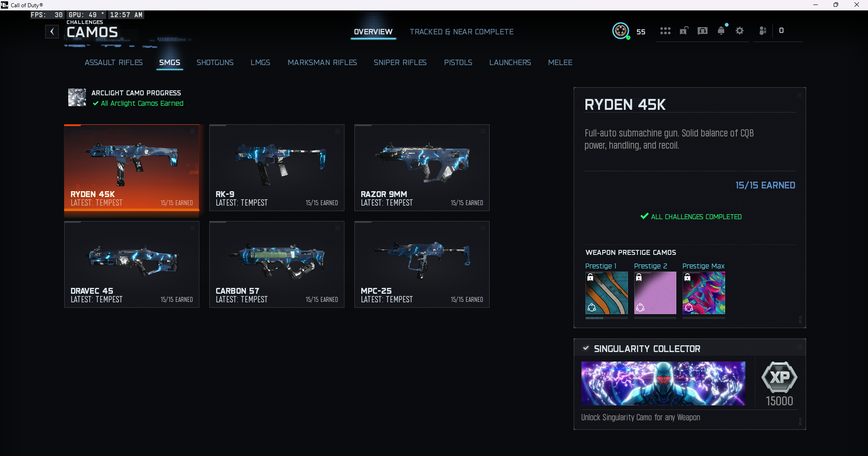Click the 15/15 Earned text on the MPC-25 card
This screenshot has height=456, width=868.
tap(467, 300)
